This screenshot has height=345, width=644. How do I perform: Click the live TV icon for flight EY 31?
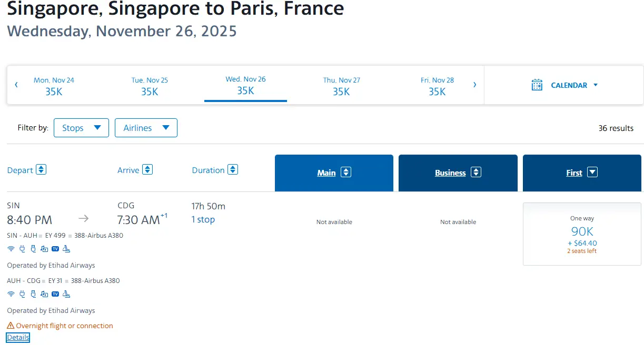55,294
